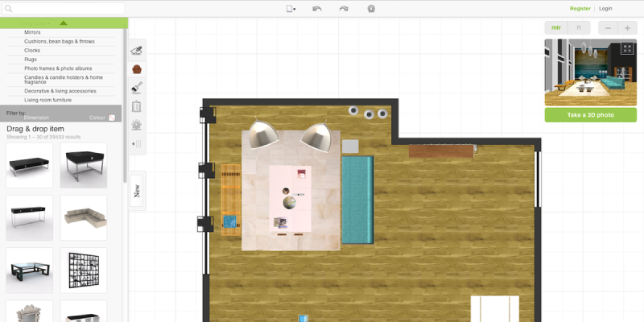Open the info icon in the top bar
The image size is (644, 322).
[x=371, y=9]
